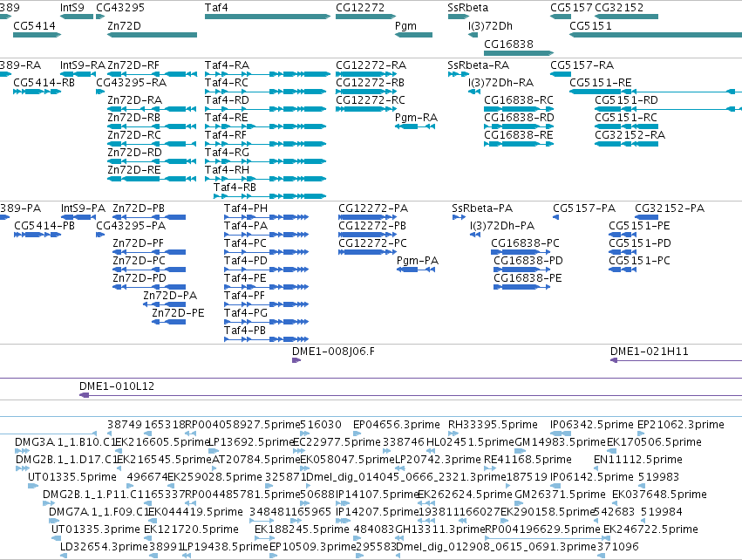742x560 pixels.
Task: Select protein CG12272-PC
Action: (x=368, y=252)
